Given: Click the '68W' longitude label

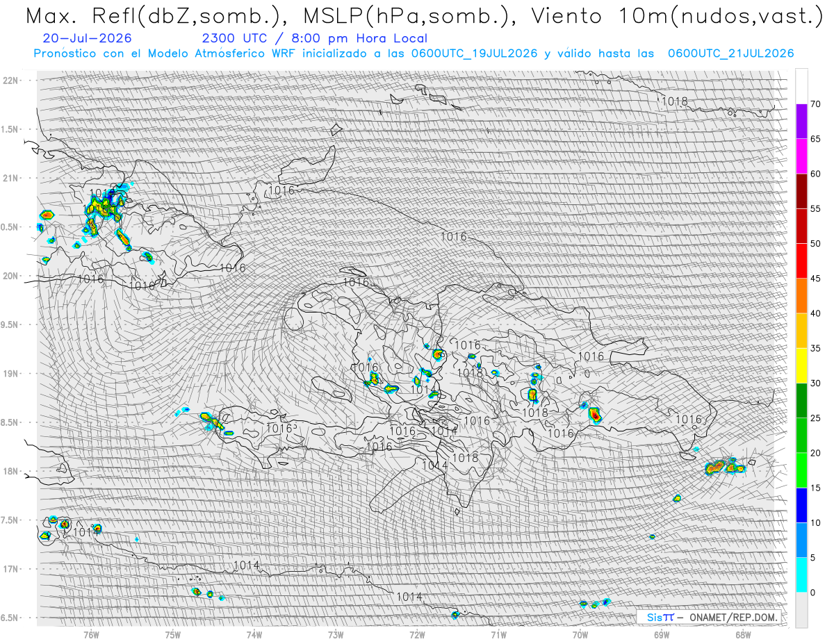Looking at the screenshot, I should [x=742, y=634].
